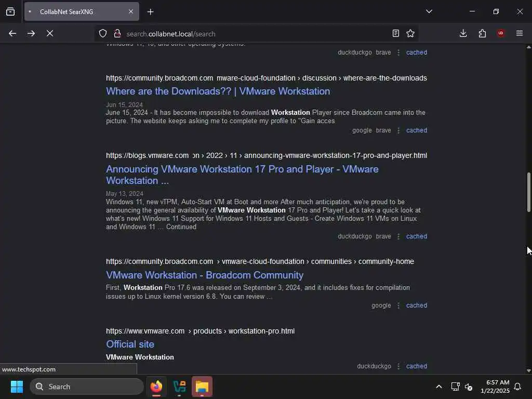
Task: Open cached link for Announcing Workstation 17 result
Action: pyautogui.click(x=417, y=236)
